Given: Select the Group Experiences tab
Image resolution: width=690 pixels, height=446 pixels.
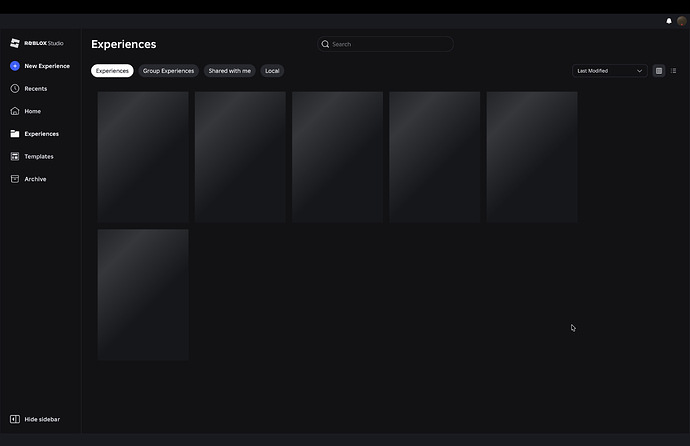Looking at the screenshot, I should (x=169, y=71).
